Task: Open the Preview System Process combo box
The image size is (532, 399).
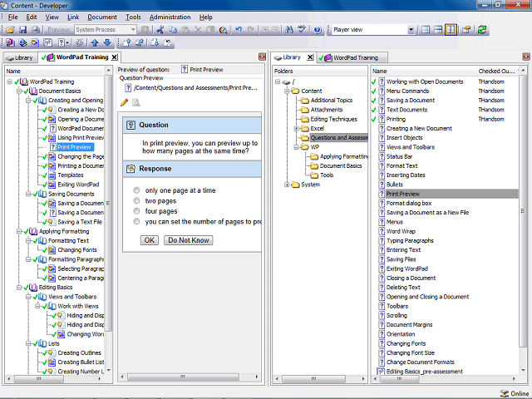Action: [x=106, y=30]
